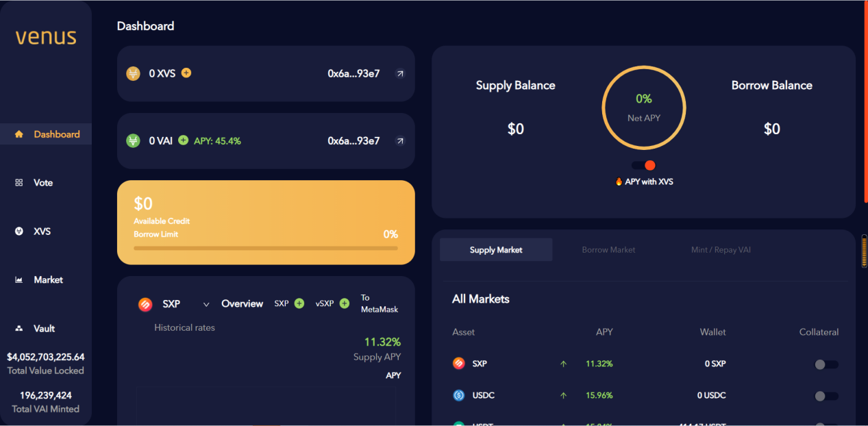Switch to the Borrow Market tab
Viewport: 868px width, 426px height.
608,250
